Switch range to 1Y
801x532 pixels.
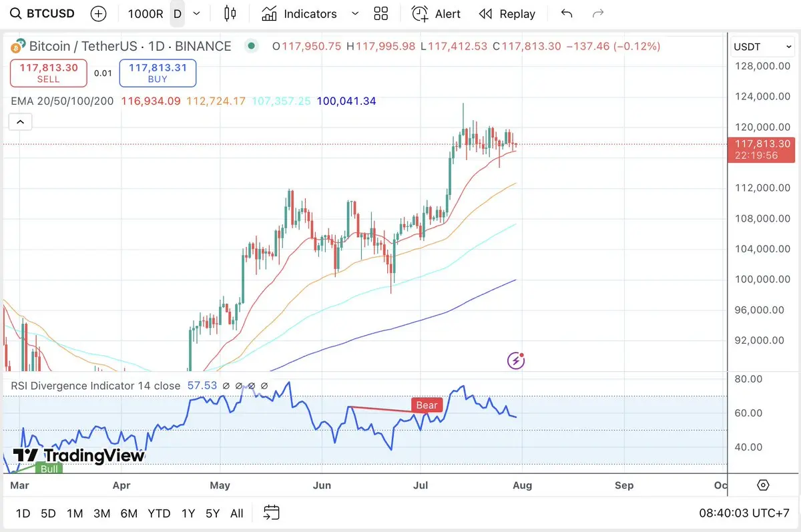[188, 513]
